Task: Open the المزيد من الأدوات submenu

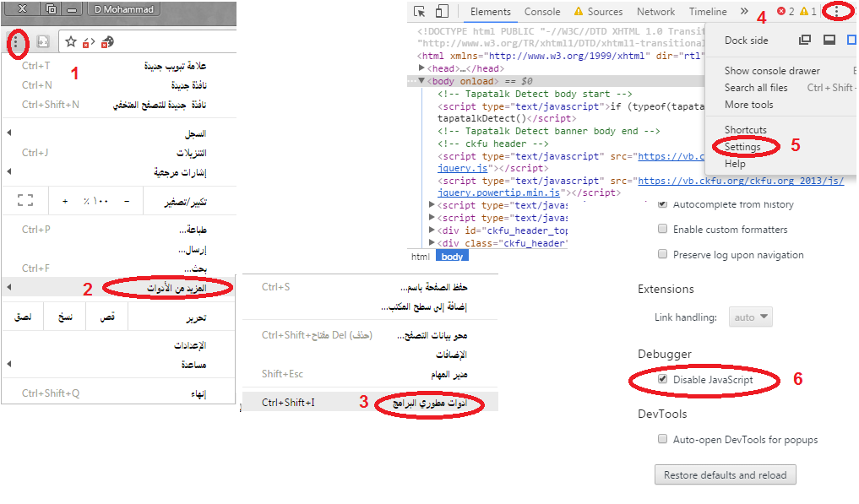Action: (119, 287)
